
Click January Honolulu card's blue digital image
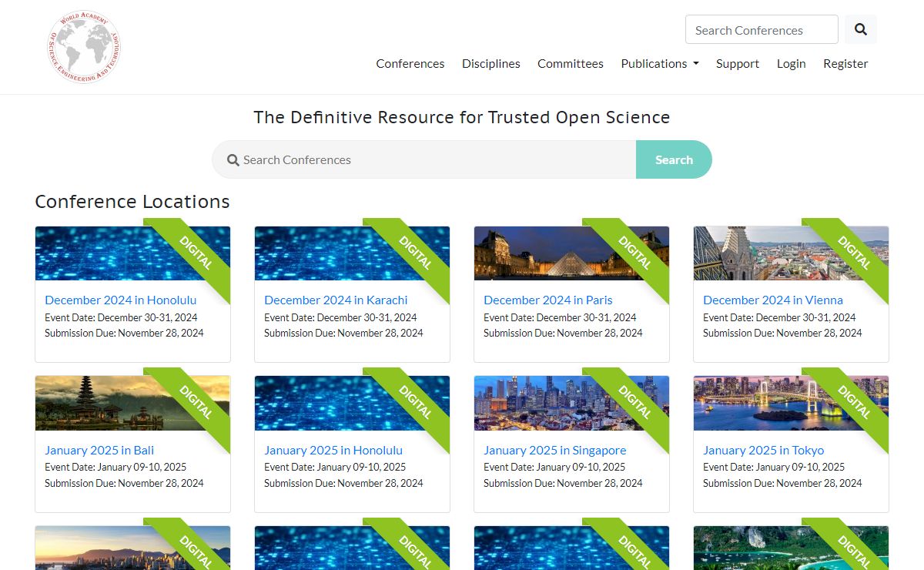[352, 403]
